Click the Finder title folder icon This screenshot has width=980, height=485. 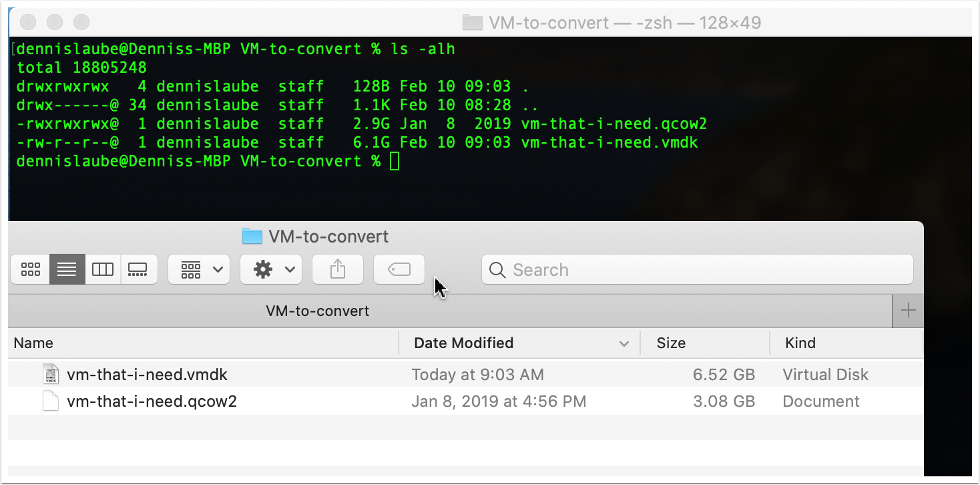(x=252, y=236)
